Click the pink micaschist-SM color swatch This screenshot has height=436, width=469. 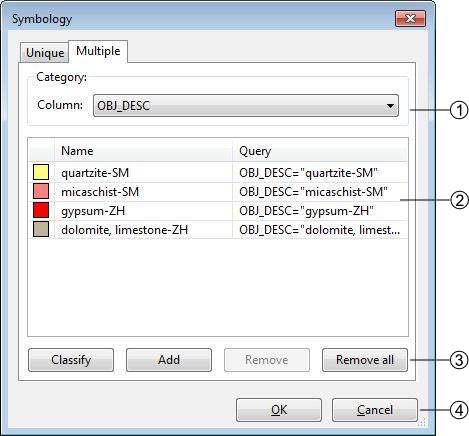click(x=41, y=191)
